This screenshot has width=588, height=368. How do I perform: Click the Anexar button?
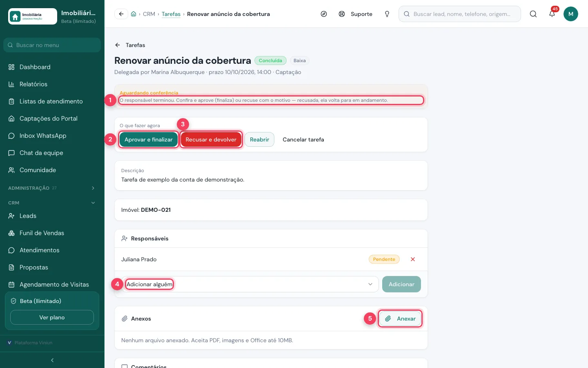(x=400, y=319)
